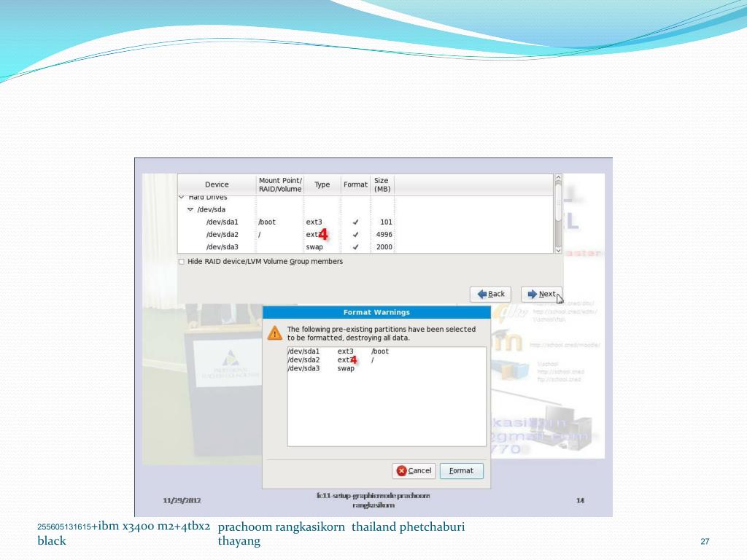Click the 2000 size value
The height and width of the screenshot is (560, 747).
click(384, 246)
